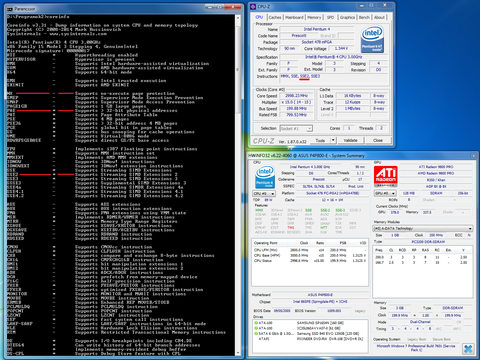Close the HWiNFO System Summary window
The height and width of the screenshot is (360, 480).
[x=473, y=156]
